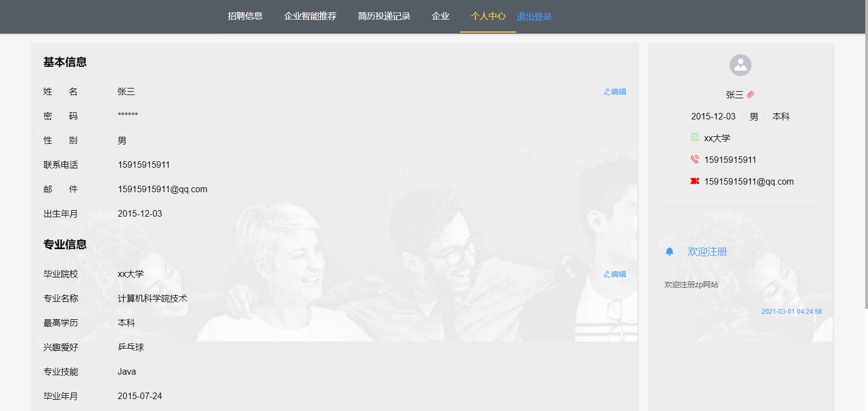
Task: Click the major value 计算机科学院技术
Action: coord(152,299)
